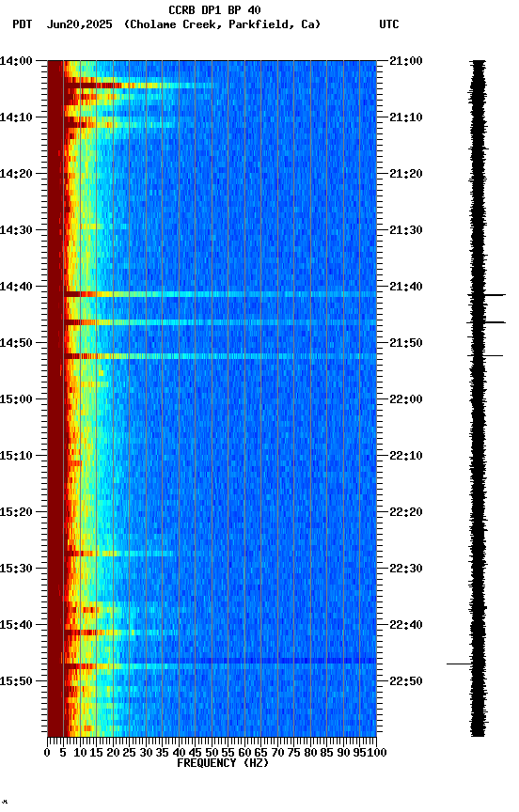Click the 15:10 PDT time label

(16, 456)
